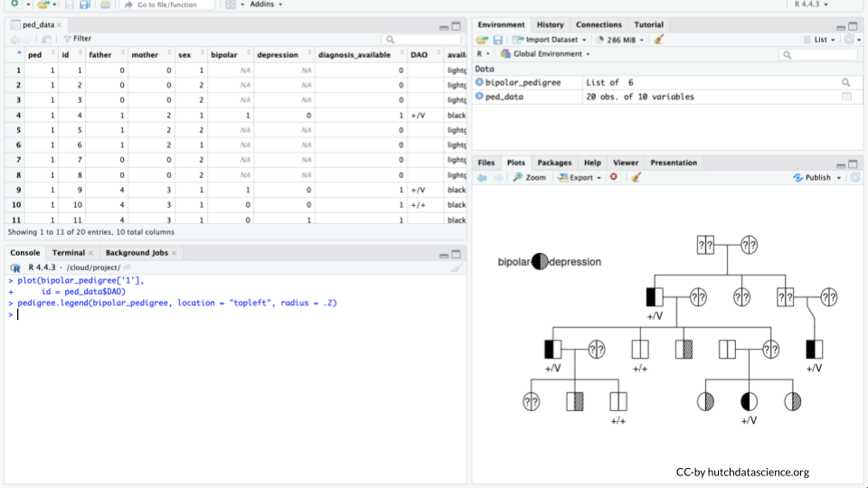View the ped_data table via the grid icon
This screenshot has width=868, height=488.
pos(846,97)
